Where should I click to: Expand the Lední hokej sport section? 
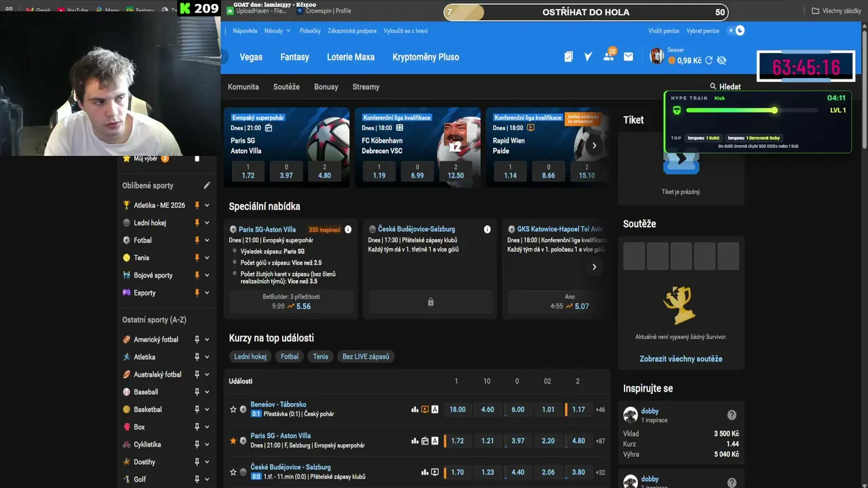point(207,223)
